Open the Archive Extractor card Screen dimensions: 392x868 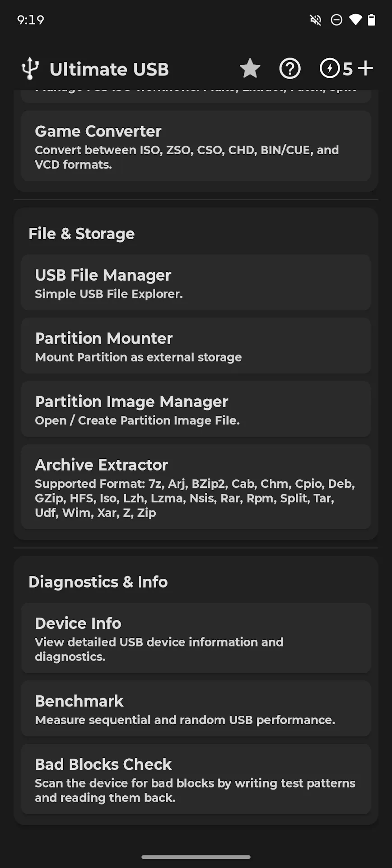[196, 487]
